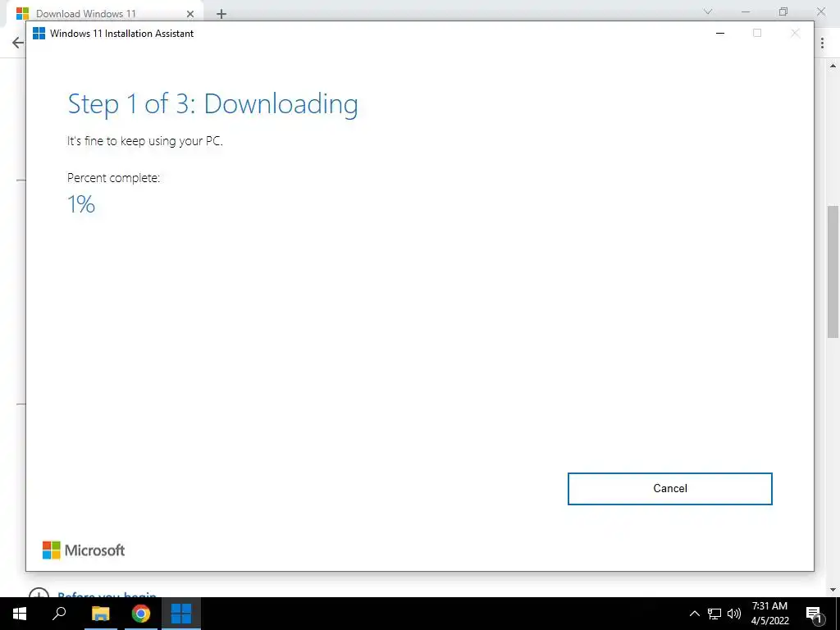This screenshot has width=840, height=630.
Task: Click the browser page scrollbar thumb
Action: [833, 272]
